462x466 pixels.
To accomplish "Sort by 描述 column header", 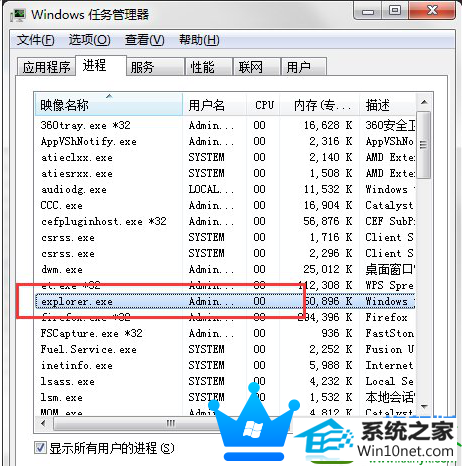I will (x=387, y=105).
